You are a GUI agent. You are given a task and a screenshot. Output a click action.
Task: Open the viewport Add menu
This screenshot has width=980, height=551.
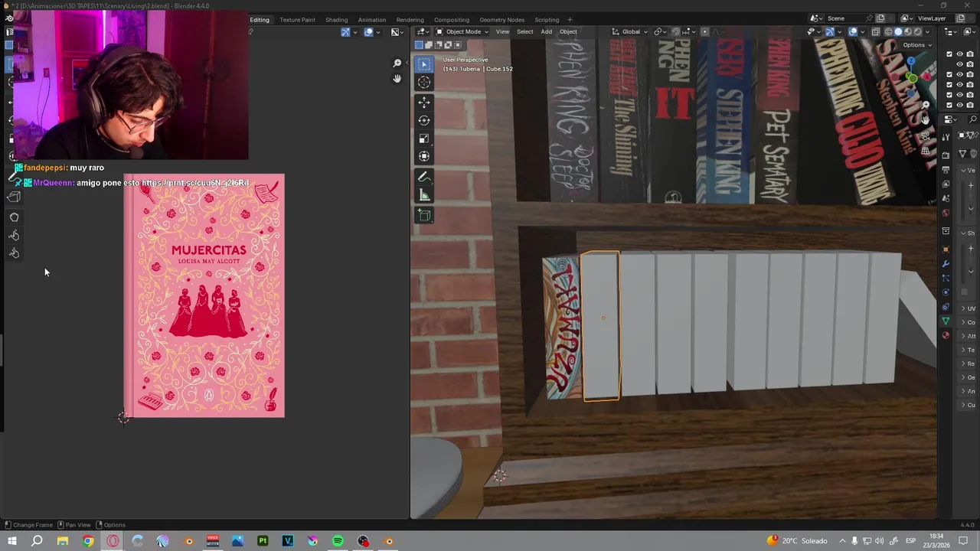[546, 31]
